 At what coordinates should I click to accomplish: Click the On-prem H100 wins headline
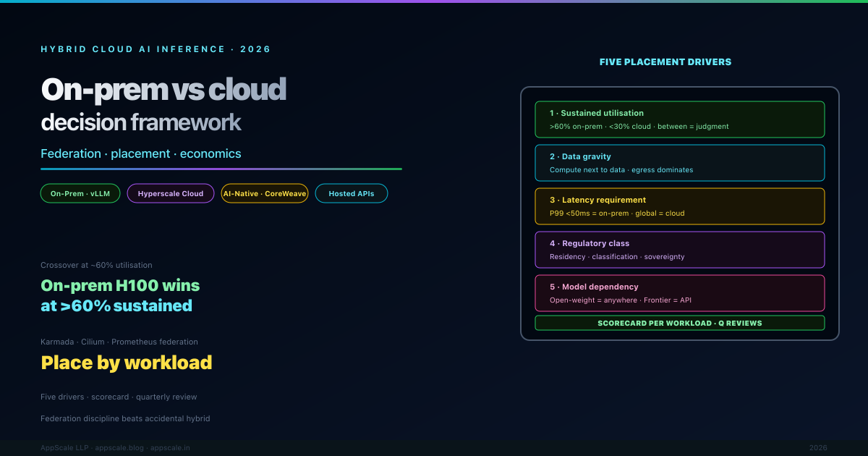coord(120,295)
